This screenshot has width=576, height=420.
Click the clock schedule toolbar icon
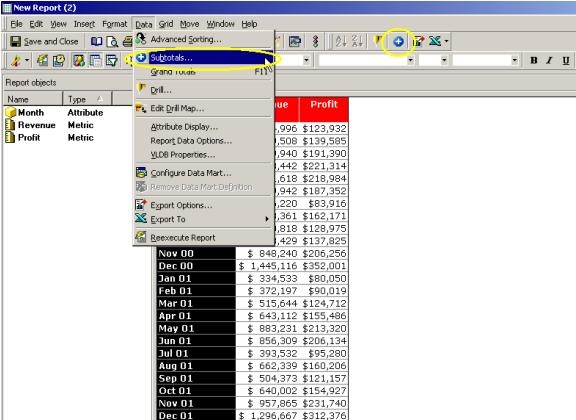(x=58, y=60)
